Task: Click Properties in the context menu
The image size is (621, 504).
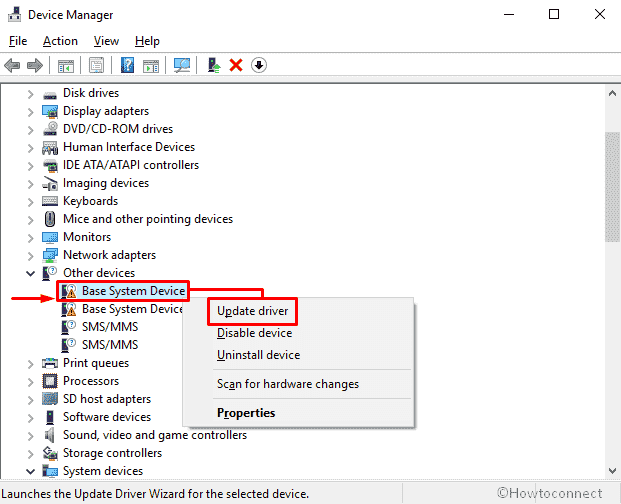Action: coord(246,413)
